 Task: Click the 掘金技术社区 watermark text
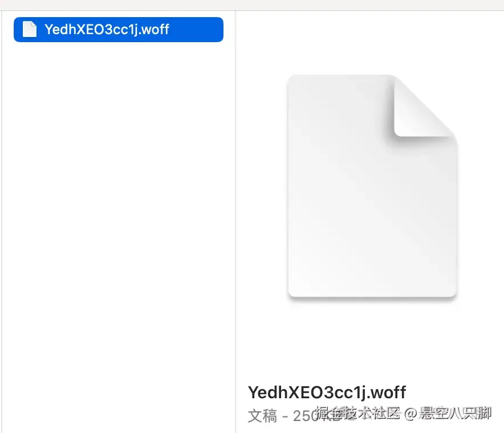coord(357,413)
